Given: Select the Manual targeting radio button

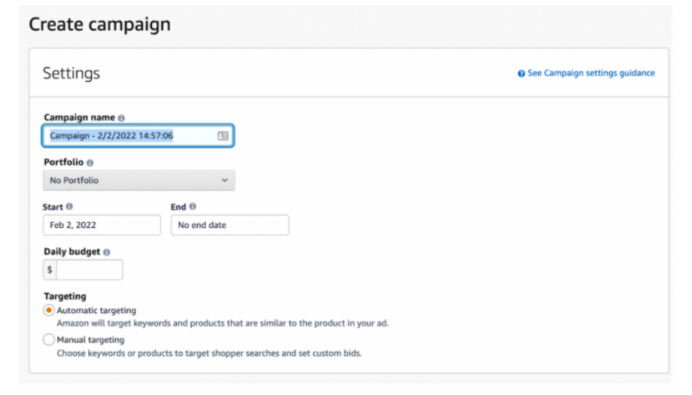Looking at the screenshot, I should [49, 340].
